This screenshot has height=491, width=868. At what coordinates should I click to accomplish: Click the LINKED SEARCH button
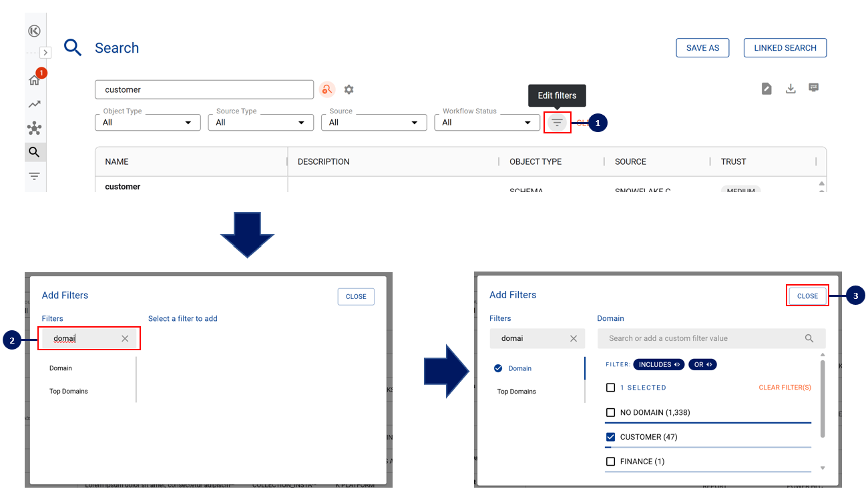pyautogui.click(x=785, y=48)
